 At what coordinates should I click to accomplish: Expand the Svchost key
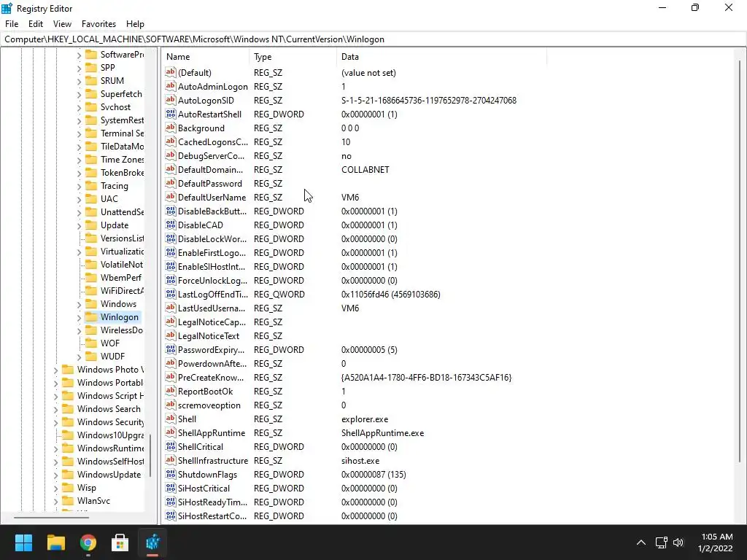coord(79,107)
